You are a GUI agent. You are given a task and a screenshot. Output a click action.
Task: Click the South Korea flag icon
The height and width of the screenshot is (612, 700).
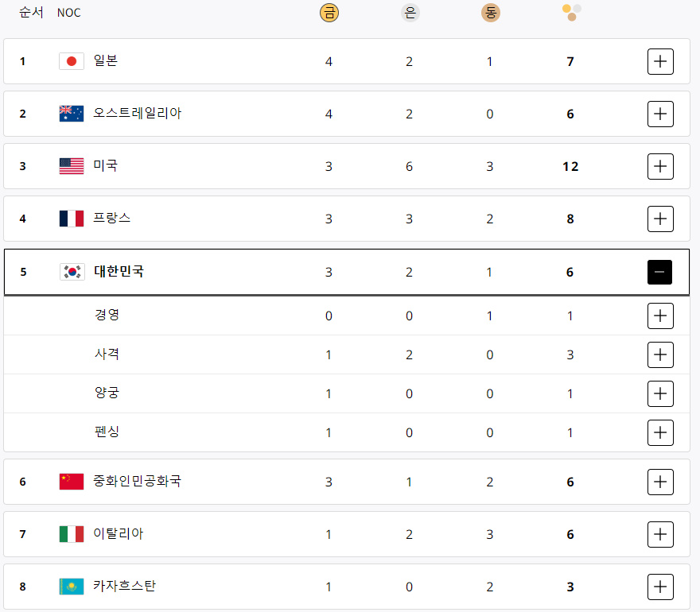tap(72, 271)
